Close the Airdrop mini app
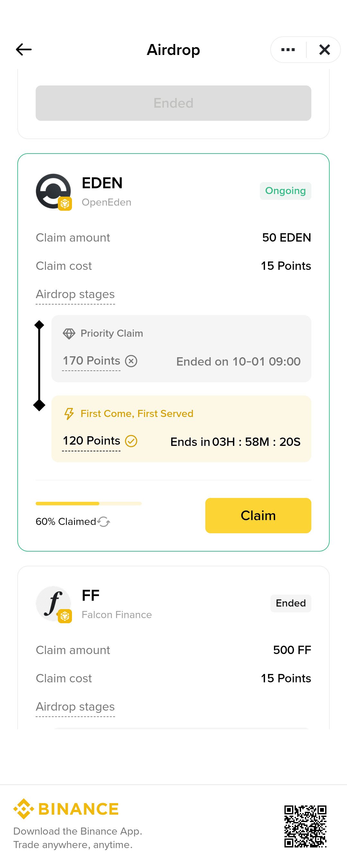The image size is (347, 868). 325,50
